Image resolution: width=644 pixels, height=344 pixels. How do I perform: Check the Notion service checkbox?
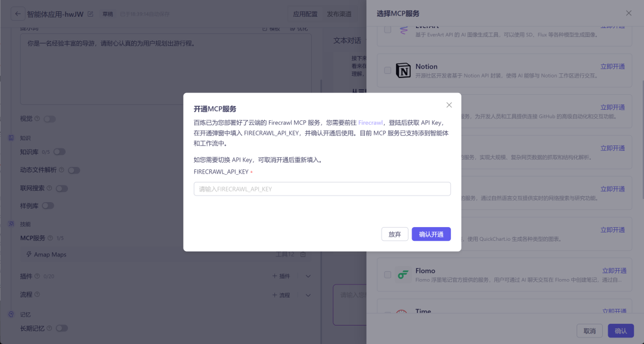(388, 70)
